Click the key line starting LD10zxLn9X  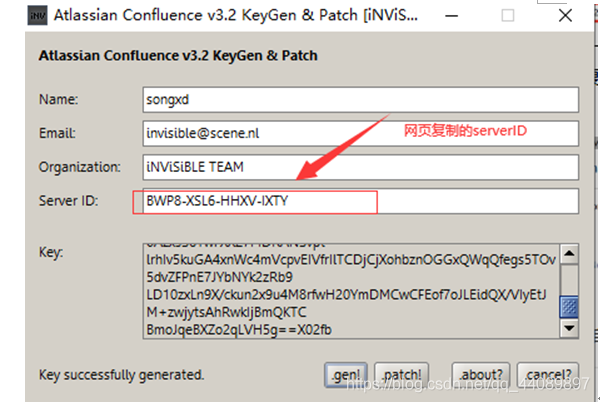(346, 295)
